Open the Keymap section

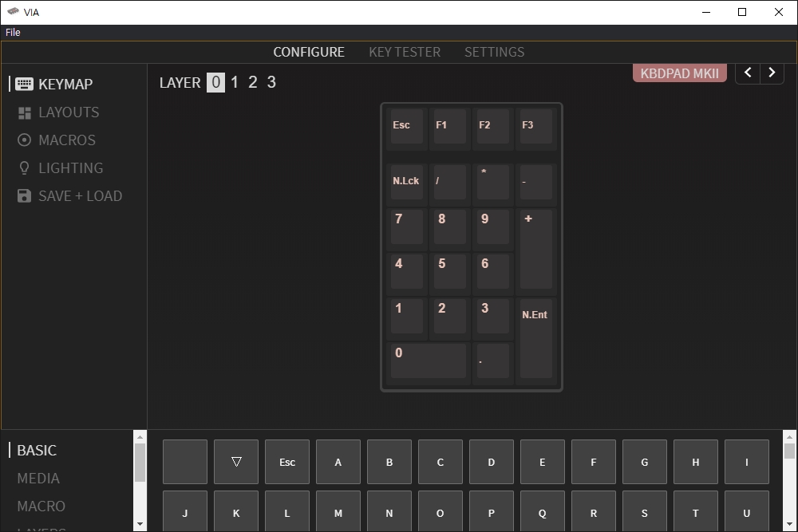(x=54, y=84)
